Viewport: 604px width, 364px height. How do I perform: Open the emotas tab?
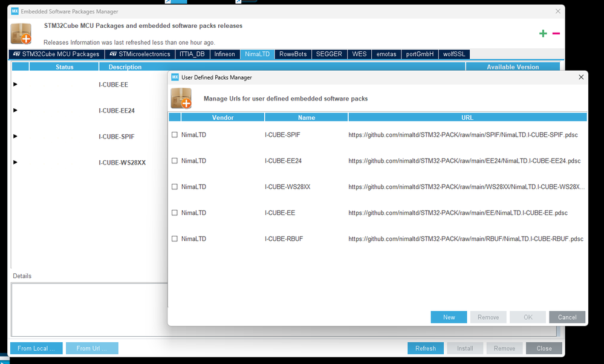pos(386,54)
